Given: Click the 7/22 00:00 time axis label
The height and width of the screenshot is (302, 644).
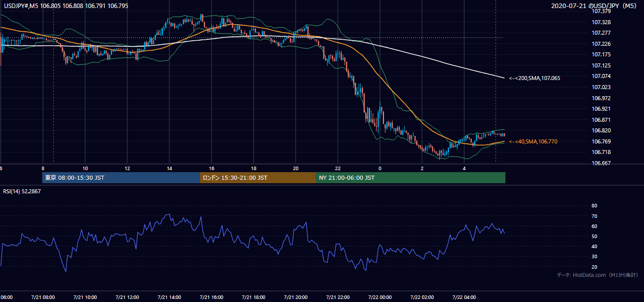Looking at the screenshot, I should click(x=380, y=297).
